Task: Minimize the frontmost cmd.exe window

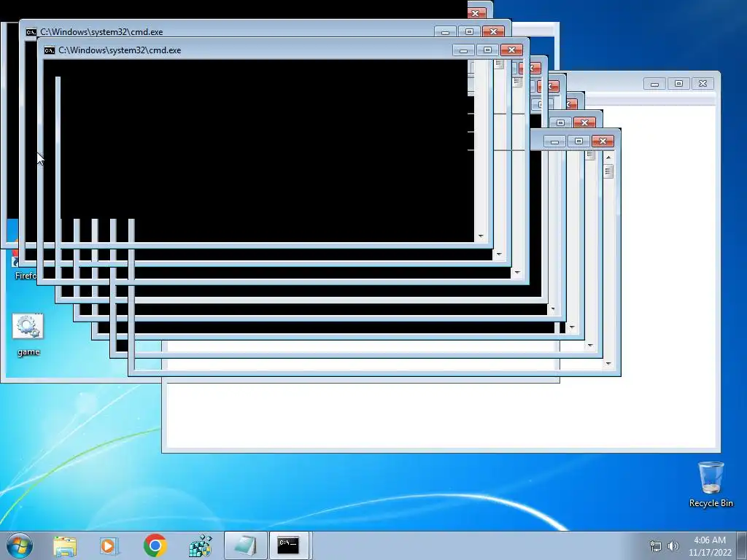Action: 463,50
